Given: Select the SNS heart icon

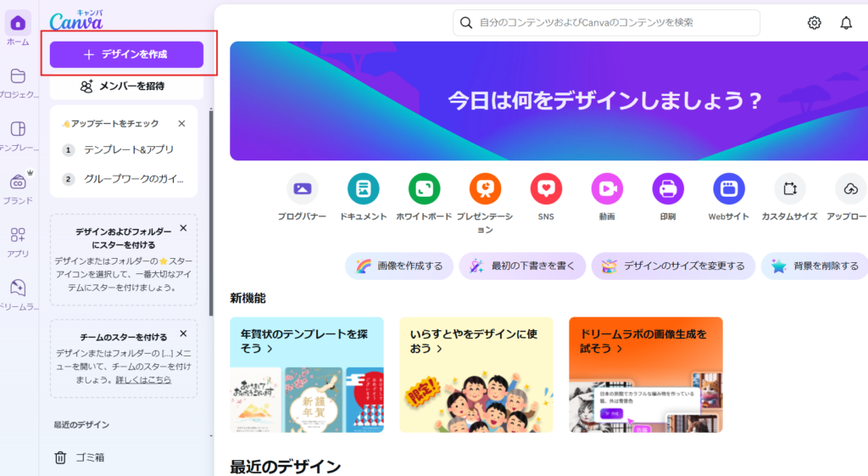Looking at the screenshot, I should coord(546,189).
